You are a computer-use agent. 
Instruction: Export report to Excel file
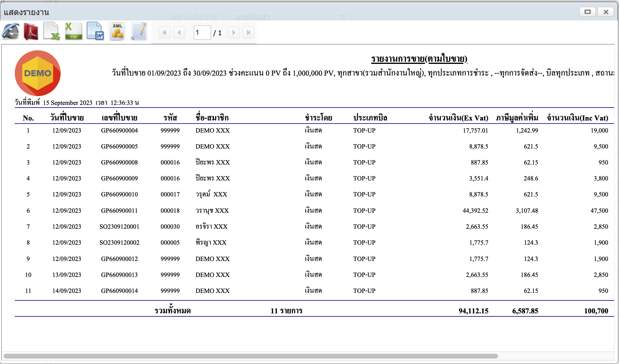52,32
